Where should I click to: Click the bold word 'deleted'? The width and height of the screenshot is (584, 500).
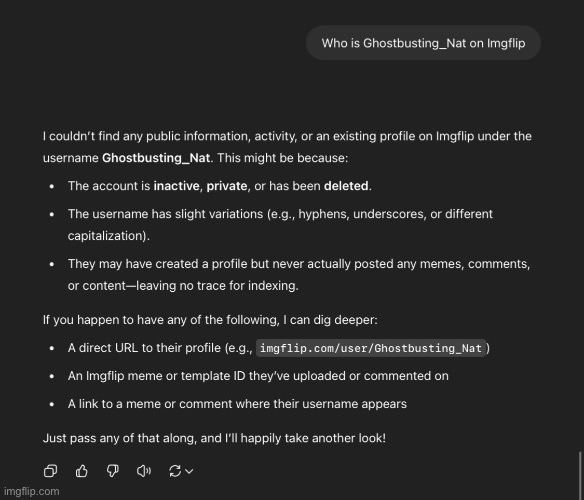pyautogui.click(x=346, y=186)
